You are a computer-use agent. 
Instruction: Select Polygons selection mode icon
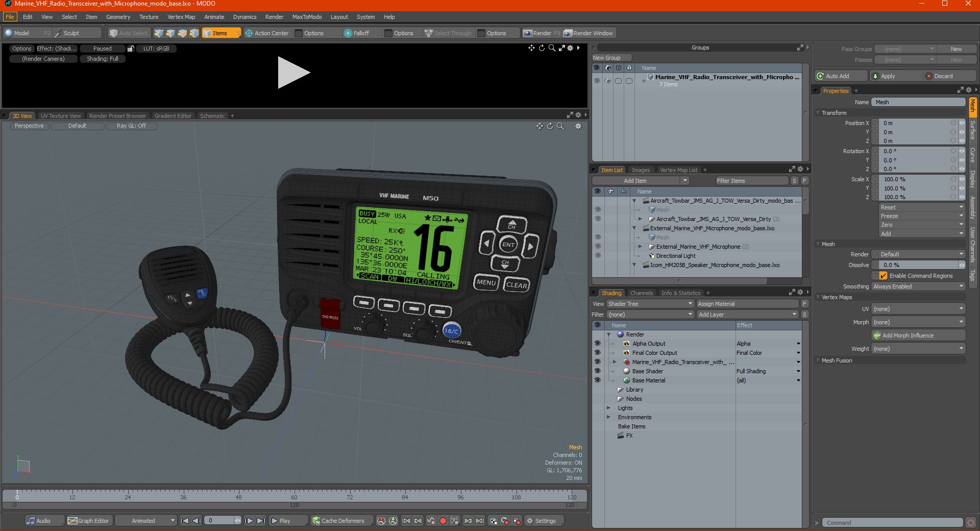pyautogui.click(x=182, y=33)
